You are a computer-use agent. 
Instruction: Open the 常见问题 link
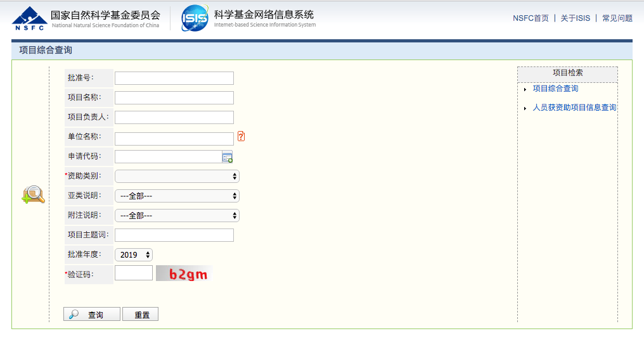[x=617, y=18]
